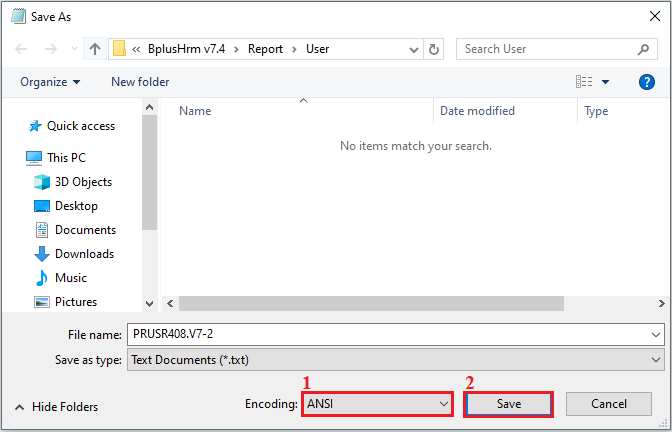Sort files by Date modified column
Screen dimensions: 672x432
tap(477, 111)
